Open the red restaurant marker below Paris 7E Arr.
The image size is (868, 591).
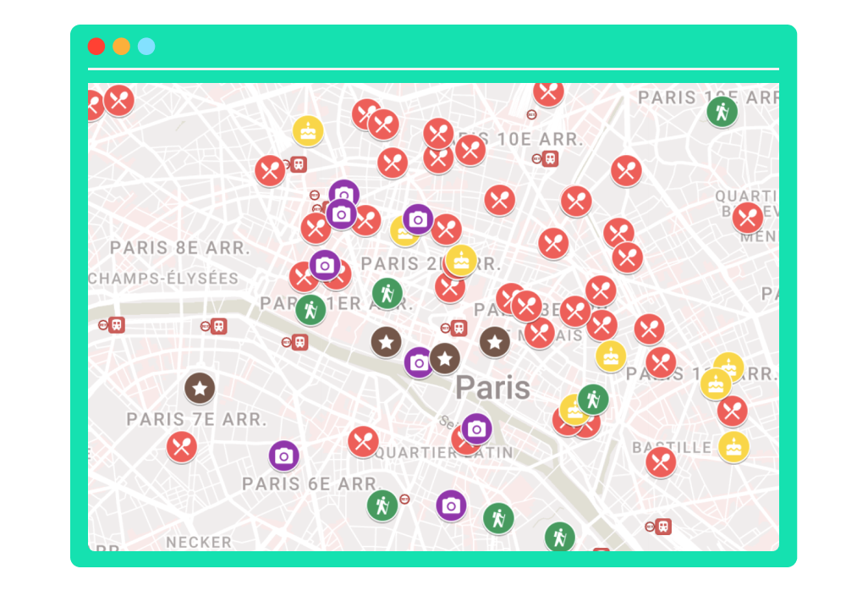182,446
